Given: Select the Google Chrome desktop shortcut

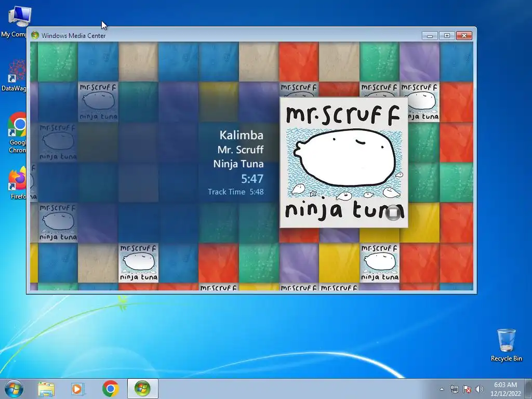Looking at the screenshot, I should pos(16,132).
